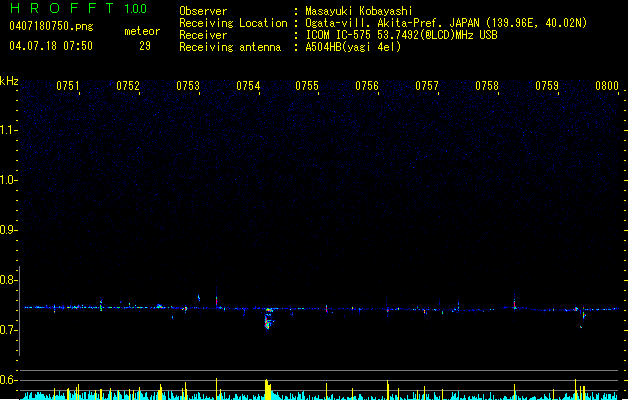Click the 0751 time marker

(68, 86)
